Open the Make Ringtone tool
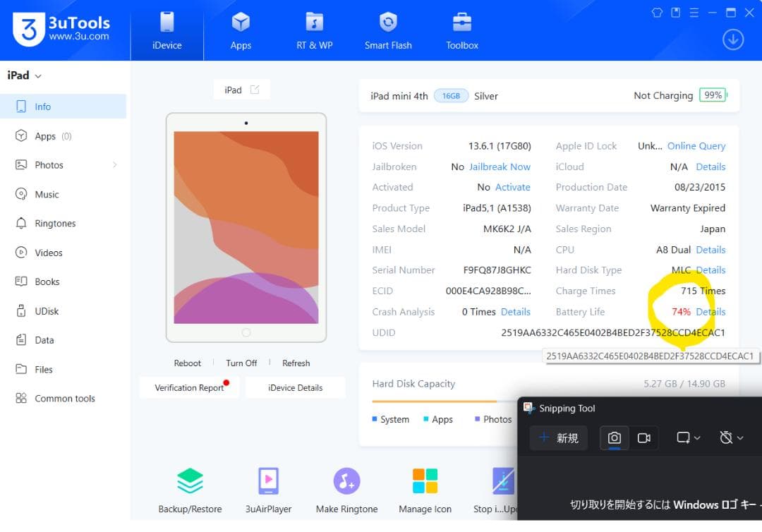The height and width of the screenshot is (532, 762). coord(346,490)
